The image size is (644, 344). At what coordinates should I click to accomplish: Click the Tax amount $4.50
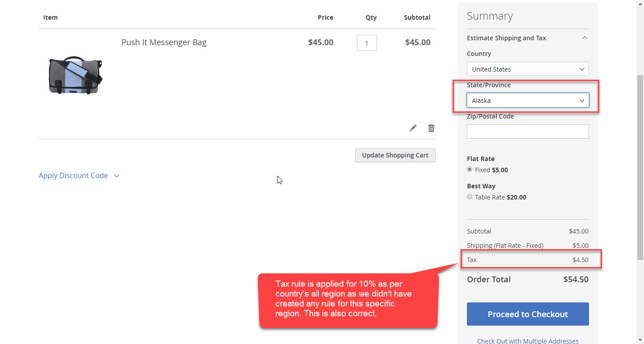tap(580, 260)
